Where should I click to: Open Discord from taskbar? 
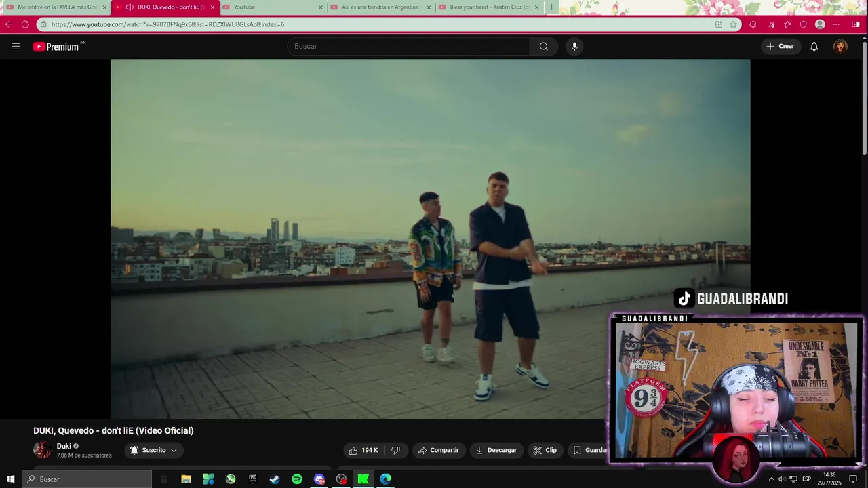pos(319,479)
